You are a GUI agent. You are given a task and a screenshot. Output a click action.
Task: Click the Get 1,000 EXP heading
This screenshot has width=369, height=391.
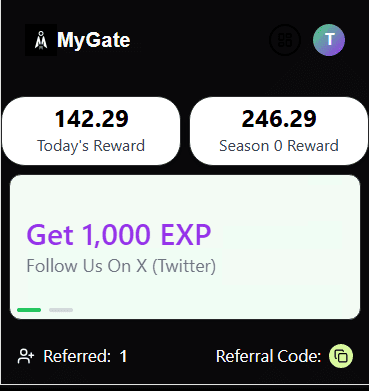pyautogui.click(x=119, y=235)
